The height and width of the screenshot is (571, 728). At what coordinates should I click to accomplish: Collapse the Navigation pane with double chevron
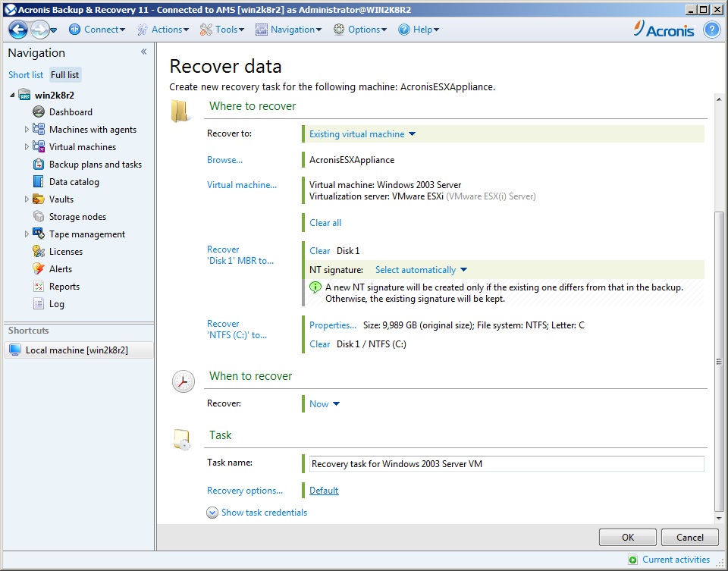click(144, 52)
